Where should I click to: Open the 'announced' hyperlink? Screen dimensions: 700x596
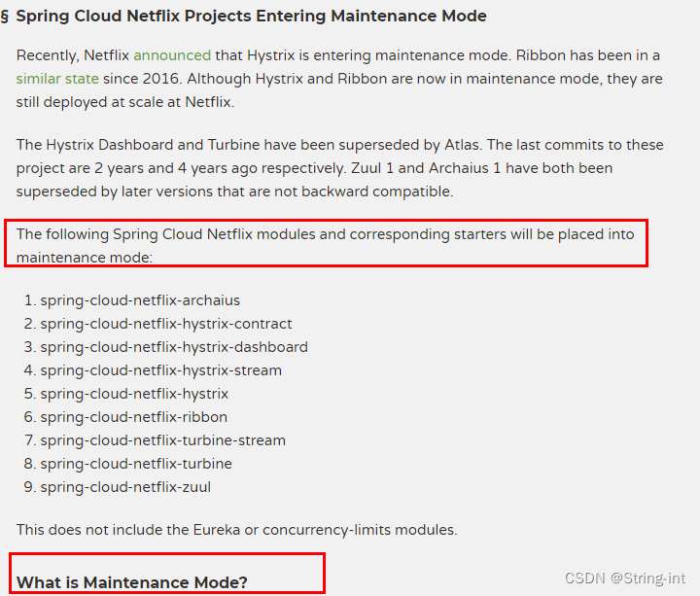click(172, 55)
